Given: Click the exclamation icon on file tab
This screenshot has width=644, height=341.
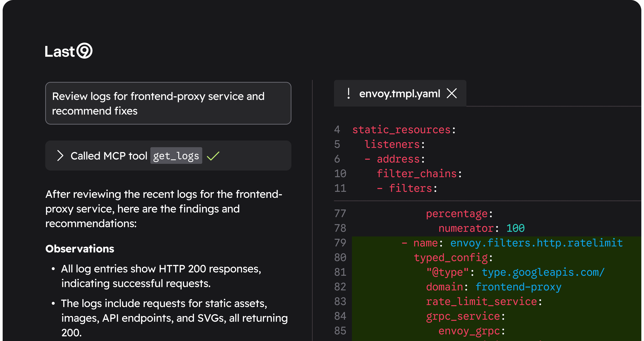Looking at the screenshot, I should (x=348, y=94).
